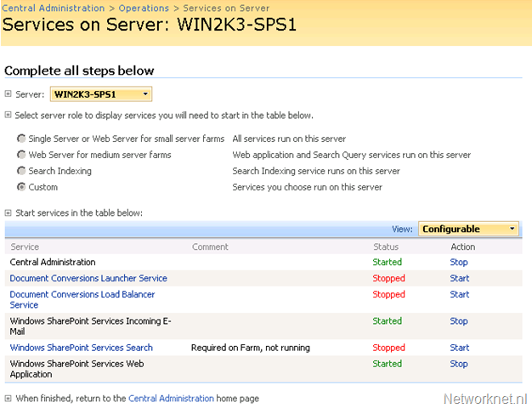Go to the Operations breadcrumb link
The height and width of the screenshot is (408, 532).
(144, 8)
